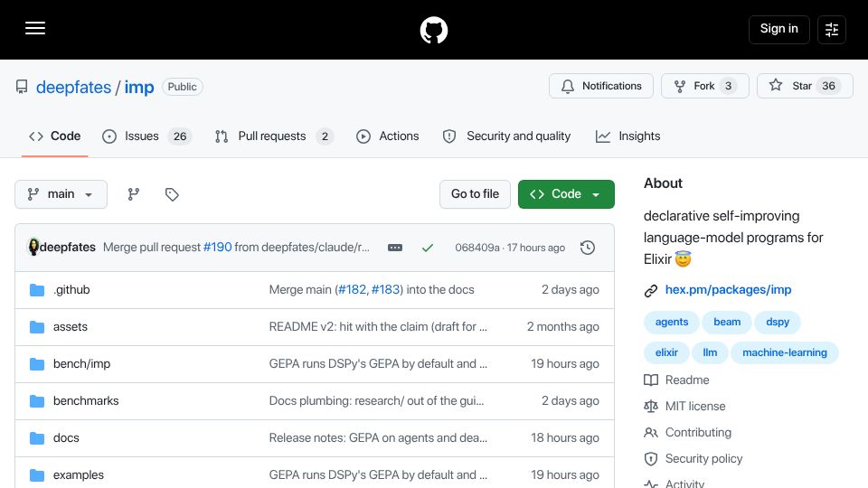Open 'Release notes: GEPA on agents' commit
Screen dimensions: 868x488
(x=378, y=438)
